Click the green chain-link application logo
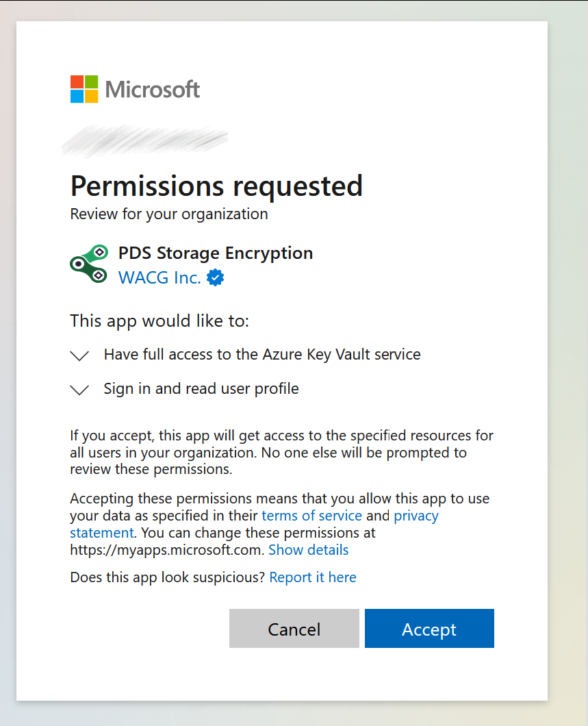 88,262
